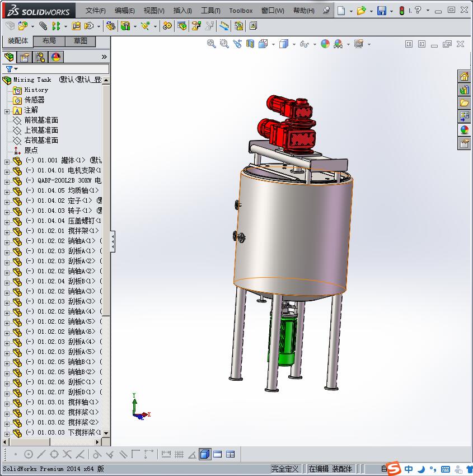
Task: Select the 传感器 tree item
Action: click(34, 100)
